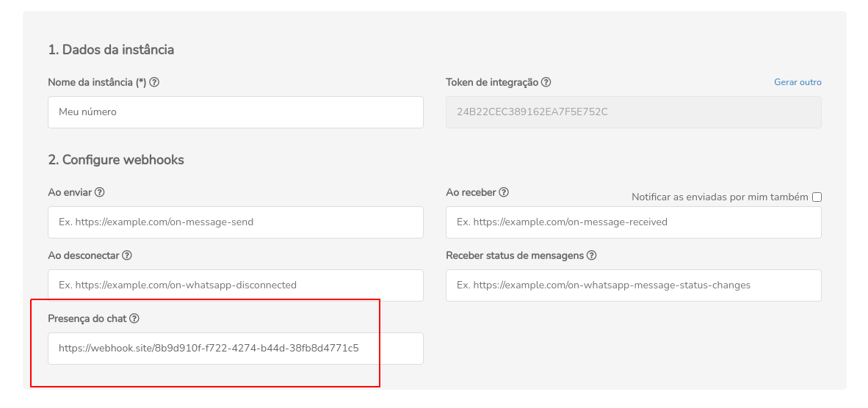Select the Token de integração field
Screen dimensions: 868x408
(x=633, y=112)
